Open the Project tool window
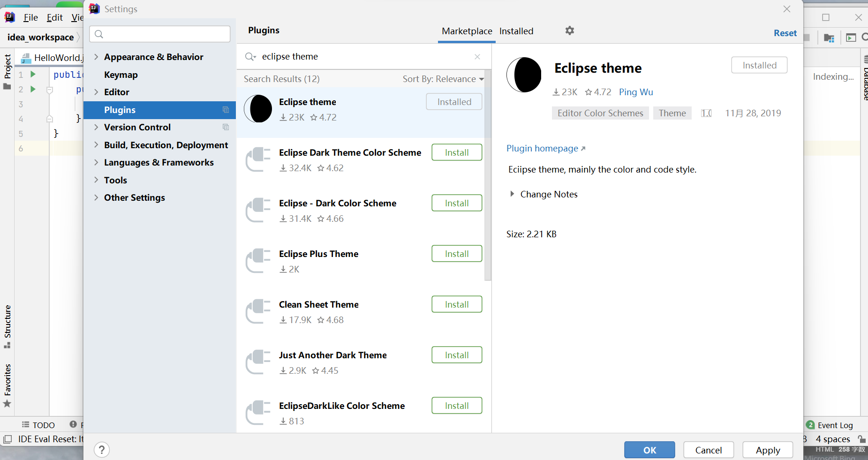Viewport: 868px width, 460px height. 7,71
